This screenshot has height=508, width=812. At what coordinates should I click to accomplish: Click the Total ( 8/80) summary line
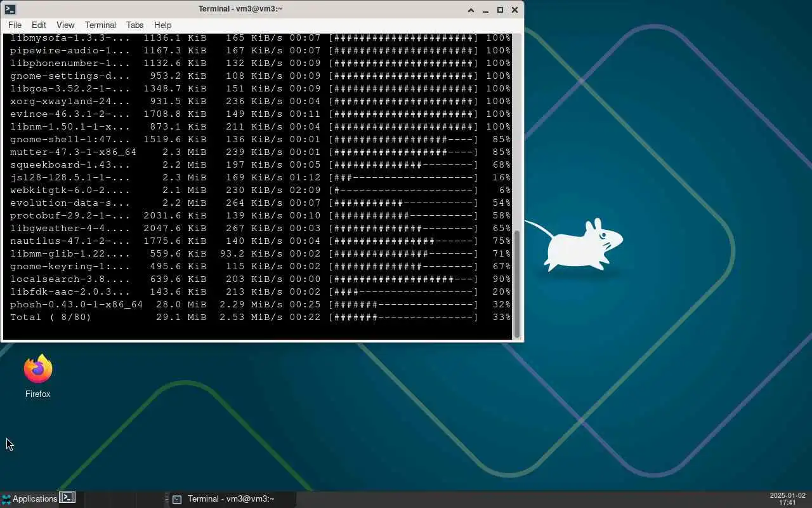[x=260, y=317]
